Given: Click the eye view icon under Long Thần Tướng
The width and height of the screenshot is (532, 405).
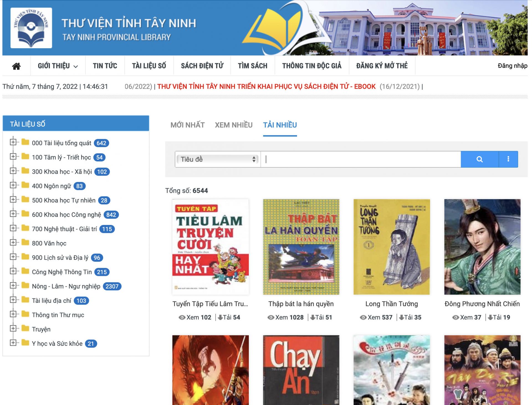Looking at the screenshot, I should [x=363, y=317].
